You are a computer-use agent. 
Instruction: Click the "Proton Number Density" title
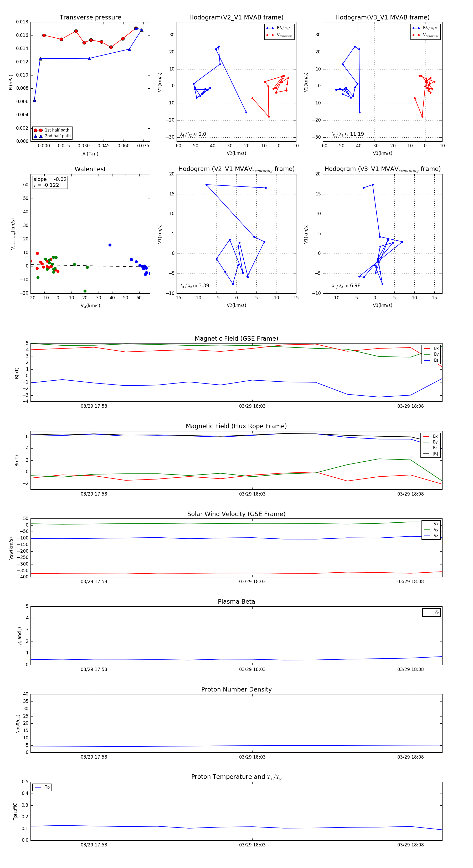[x=236, y=689]
